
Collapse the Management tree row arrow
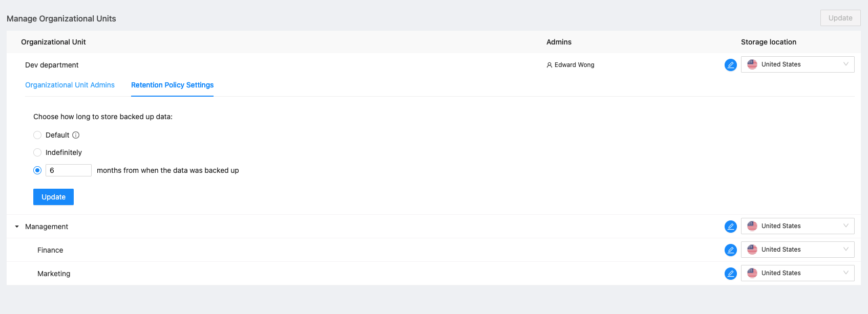[x=17, y=227]
